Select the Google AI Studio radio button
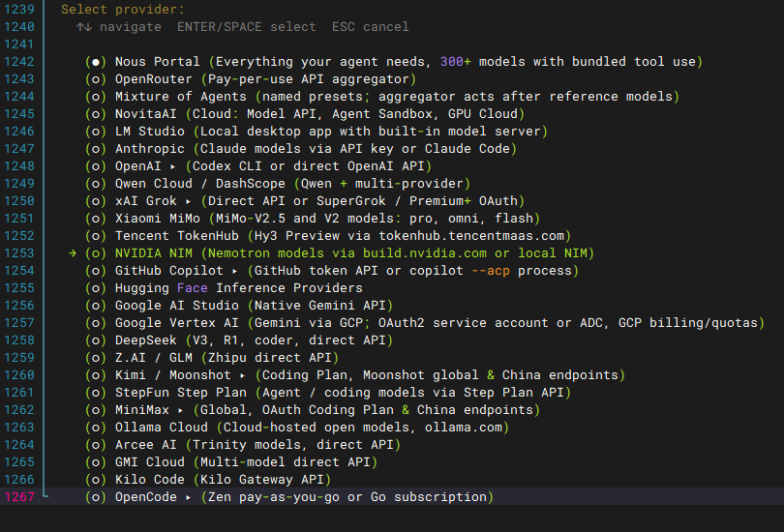The image size is (784, 532). click(x=96, y=306)
